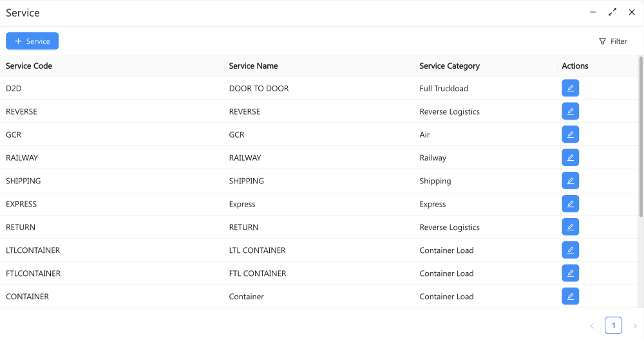644x341 pixels.
Task: Edit the SHIPPING service entry
Action: coord(570,181)
